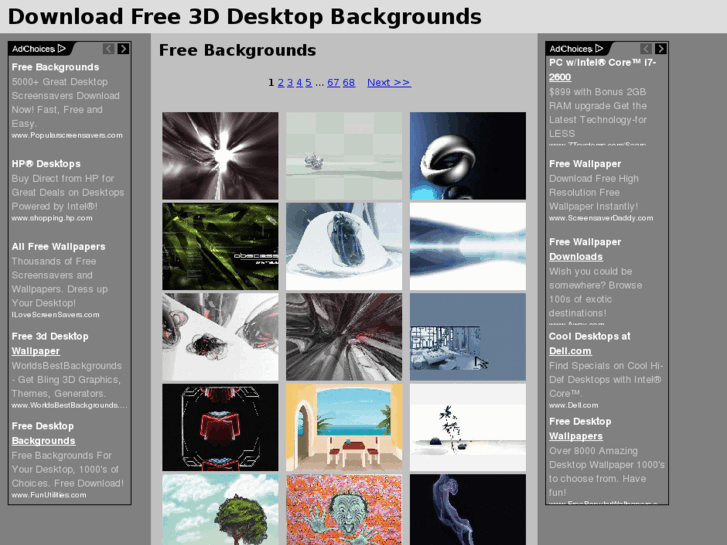Click ILoveScreenSavers.com URL
The width and height of the screenshot is (727, 545).
coord(55,314)
